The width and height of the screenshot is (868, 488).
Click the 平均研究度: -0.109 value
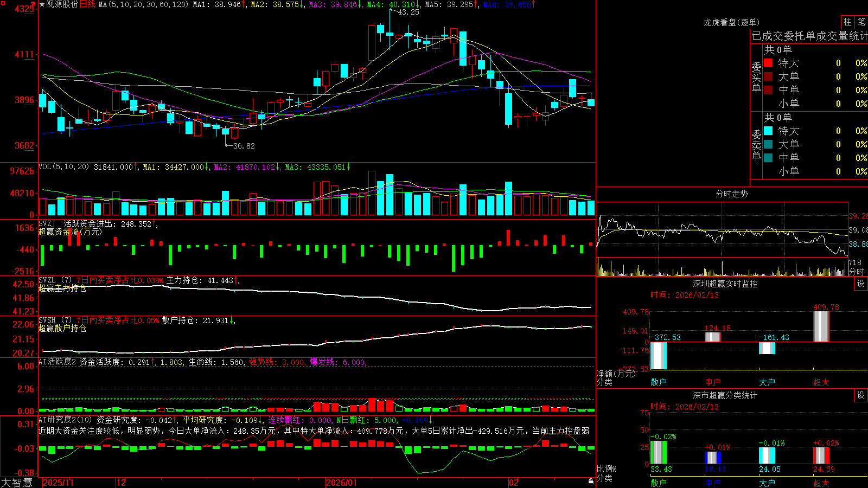coord(221,420)
